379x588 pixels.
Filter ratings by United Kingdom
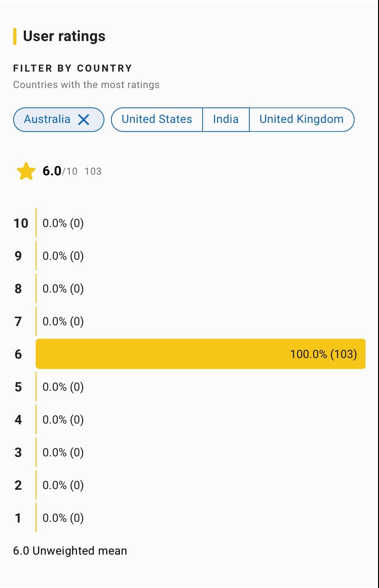click(301, 119)
